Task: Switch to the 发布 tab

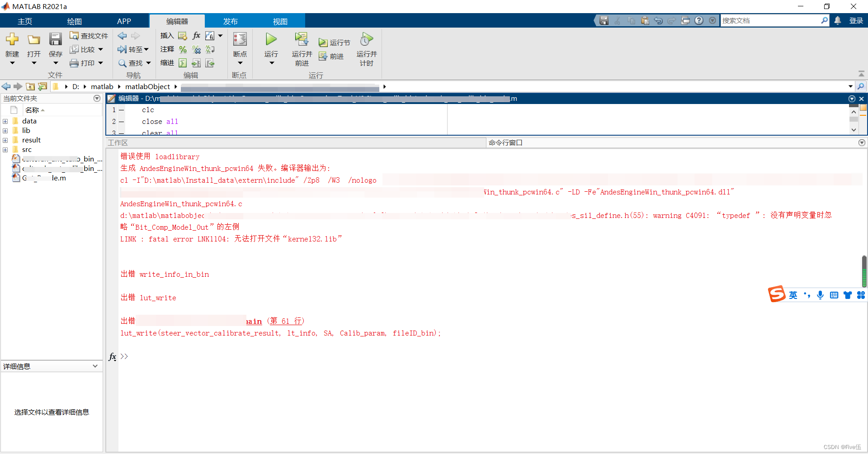Action: tap(231, 21)
